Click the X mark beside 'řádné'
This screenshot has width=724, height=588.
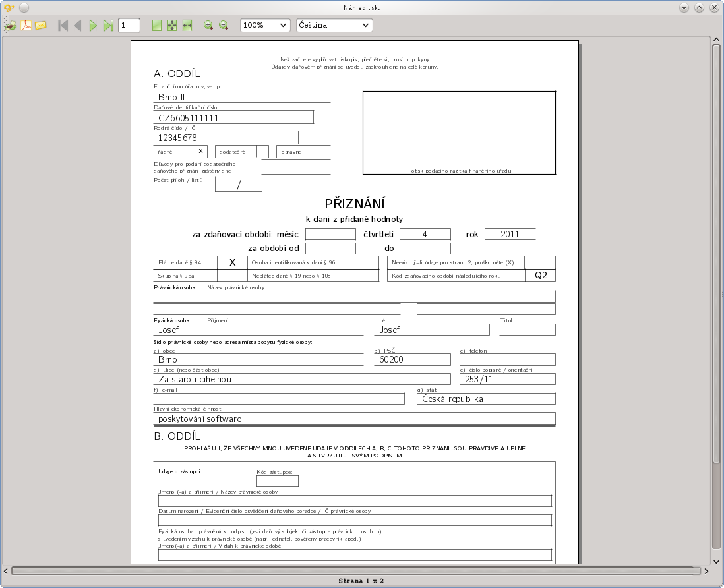201,152
